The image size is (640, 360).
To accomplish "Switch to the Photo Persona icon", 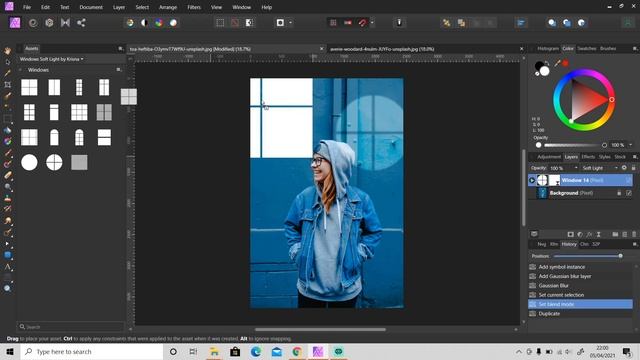I will point(15,22).
